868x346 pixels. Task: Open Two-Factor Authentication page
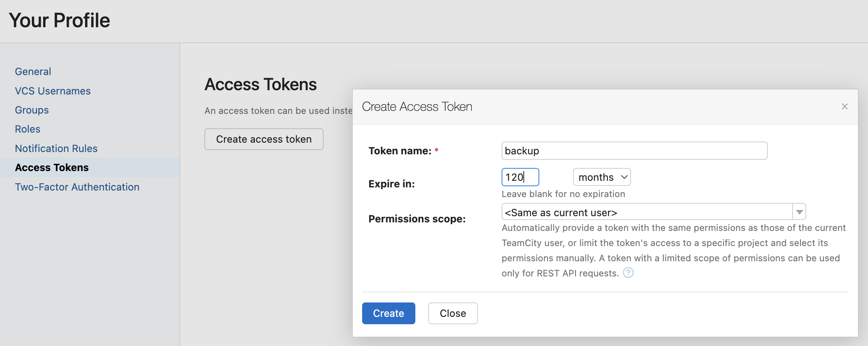(x=77, y=187)
